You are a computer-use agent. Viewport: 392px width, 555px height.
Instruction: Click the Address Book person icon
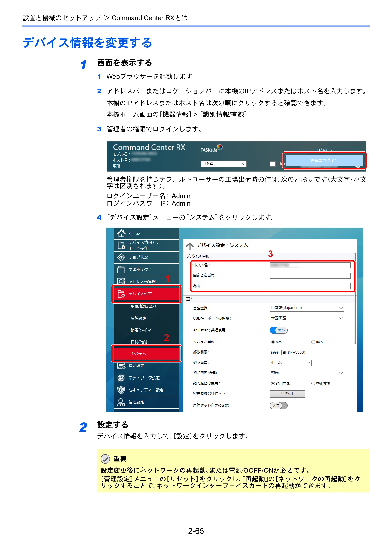tap(121, 281)
